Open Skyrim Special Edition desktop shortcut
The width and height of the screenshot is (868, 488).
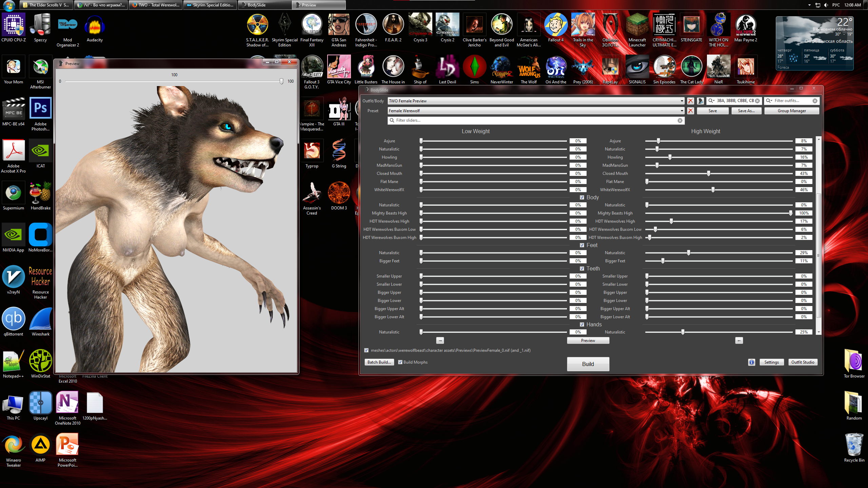[285, 30]
